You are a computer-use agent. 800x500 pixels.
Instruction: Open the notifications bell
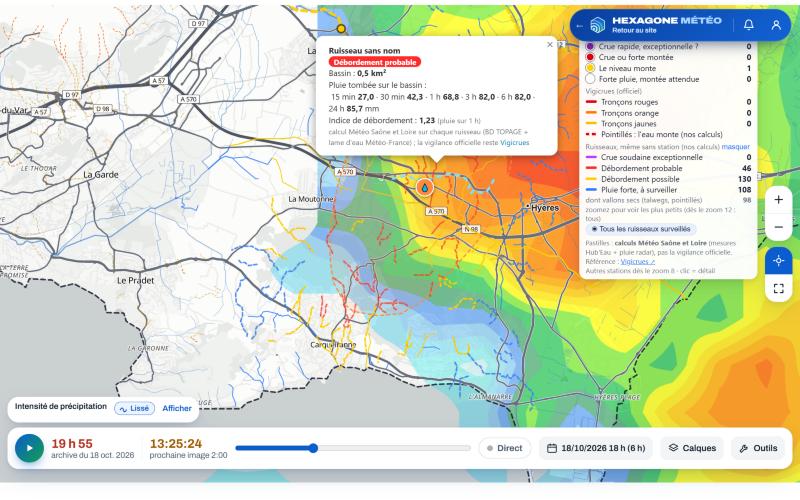(x=748, y=24)
